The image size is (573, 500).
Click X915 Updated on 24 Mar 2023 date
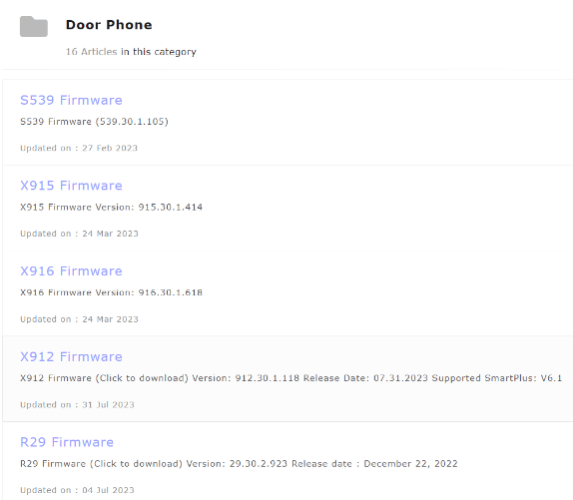79,234
